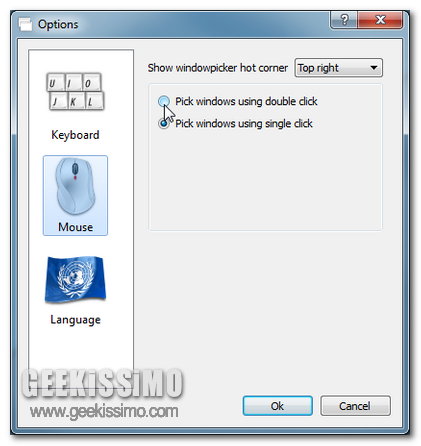Click the 'Show windowpicker hot corner' label
This screenshot has height=446, width=421.
218,68
